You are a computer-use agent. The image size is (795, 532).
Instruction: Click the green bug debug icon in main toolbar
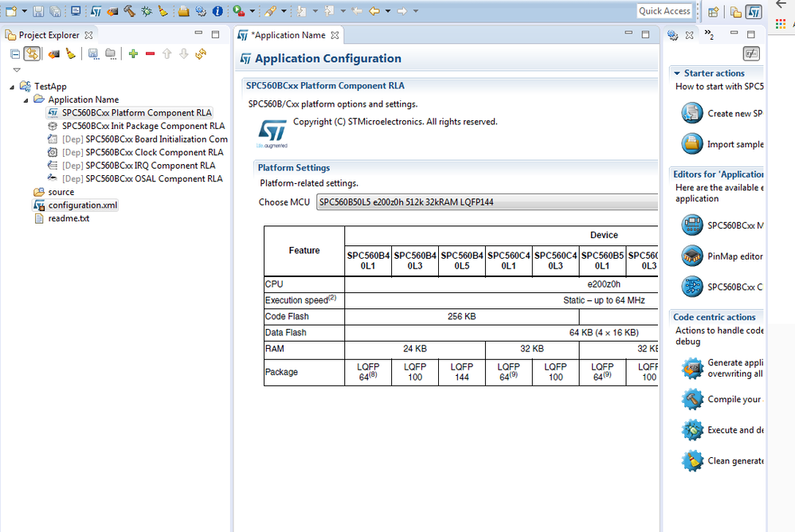point(147,10)
